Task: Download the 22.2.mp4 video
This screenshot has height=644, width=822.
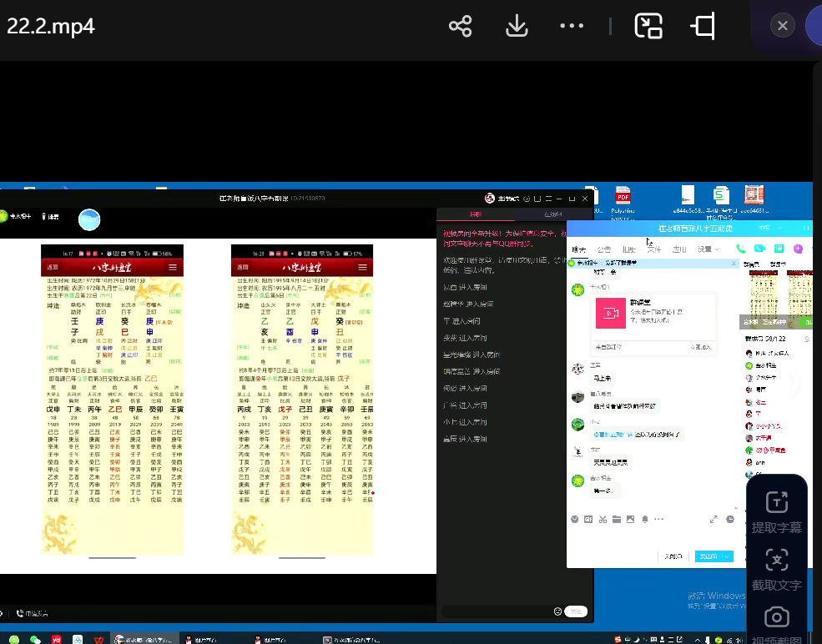Action: tap(517, 26)
